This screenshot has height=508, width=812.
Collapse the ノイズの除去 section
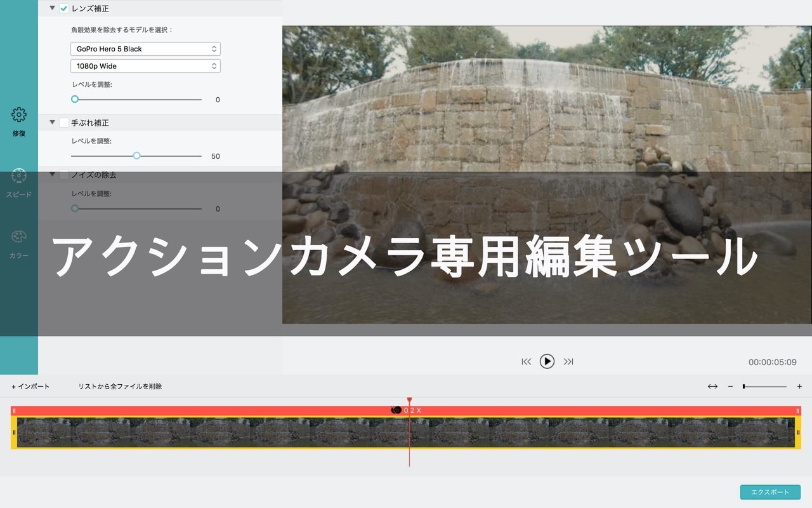pos(53,174)
